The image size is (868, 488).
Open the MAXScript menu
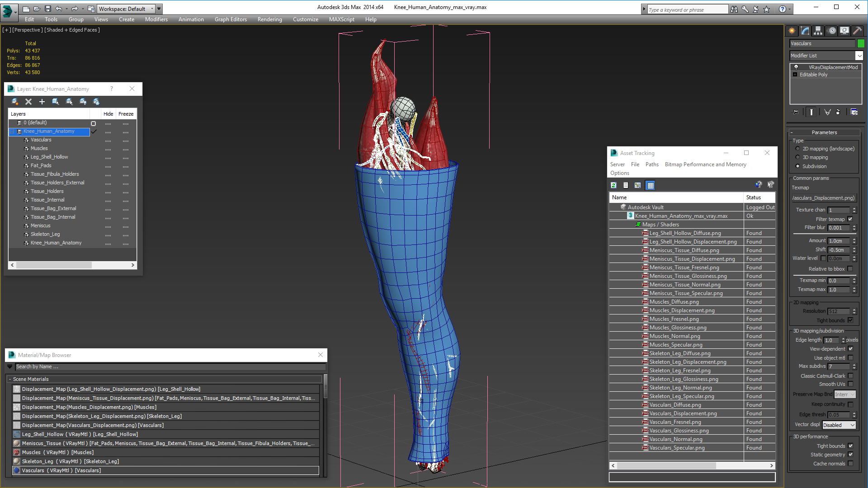[x=342, y=19]
